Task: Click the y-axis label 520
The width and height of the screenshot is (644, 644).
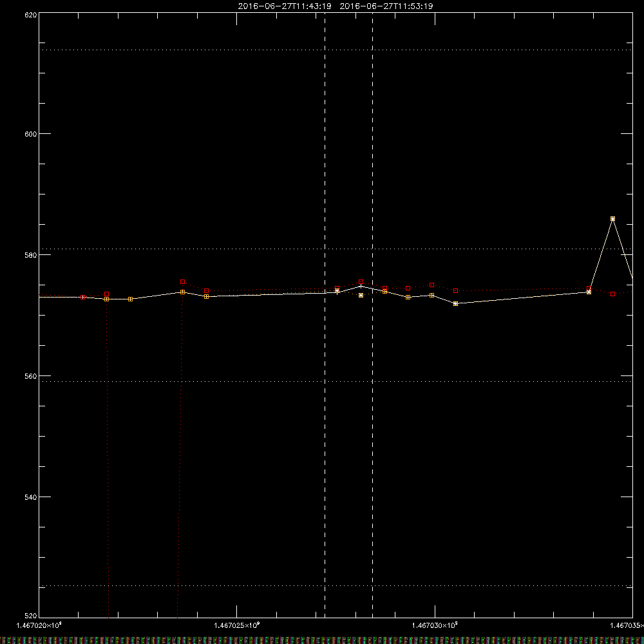Action: tap(31, 616)
